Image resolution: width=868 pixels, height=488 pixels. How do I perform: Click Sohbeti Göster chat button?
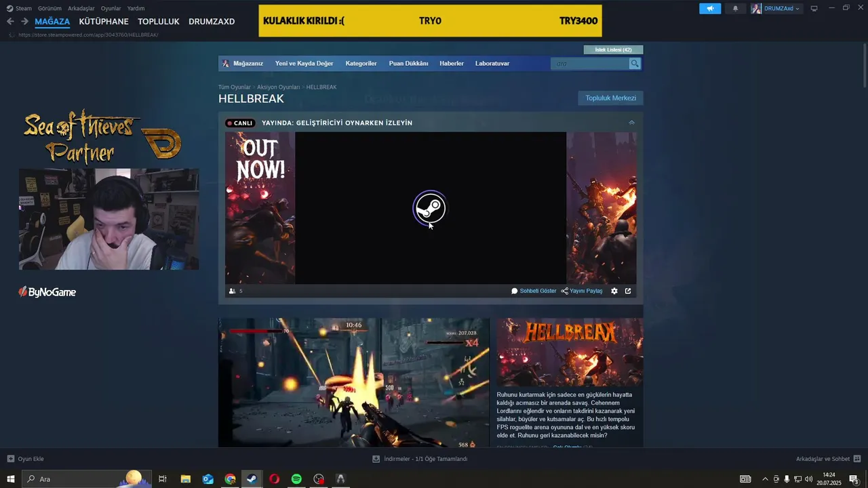(534, 291)
